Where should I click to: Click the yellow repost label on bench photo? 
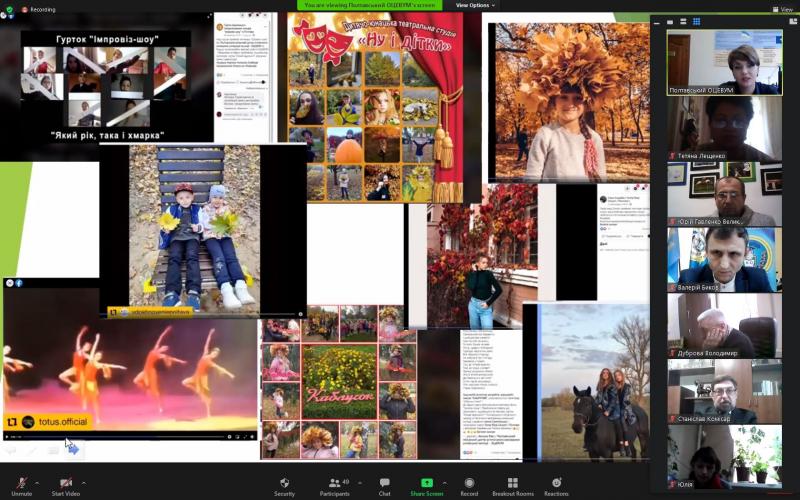(150, 313)
